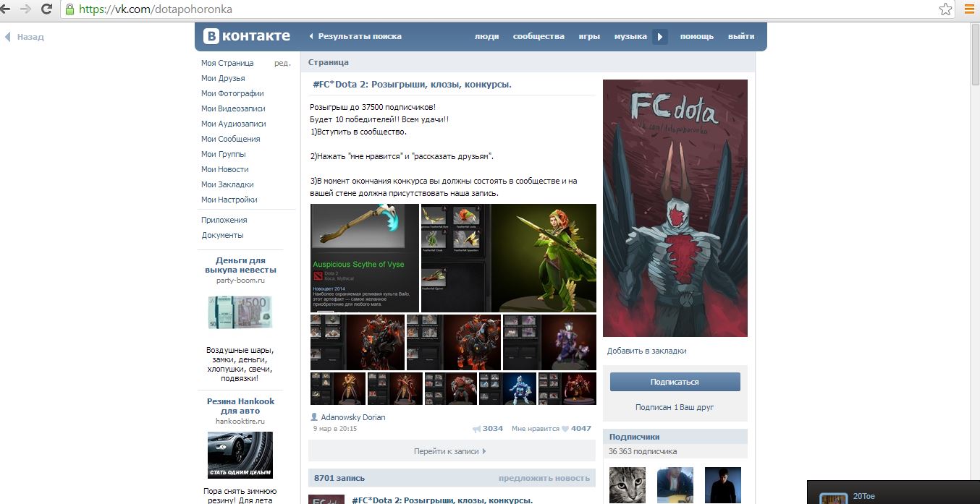
Task: Open the Chrome menu icon
Action: pyautogui.click(x=970, y=9)
